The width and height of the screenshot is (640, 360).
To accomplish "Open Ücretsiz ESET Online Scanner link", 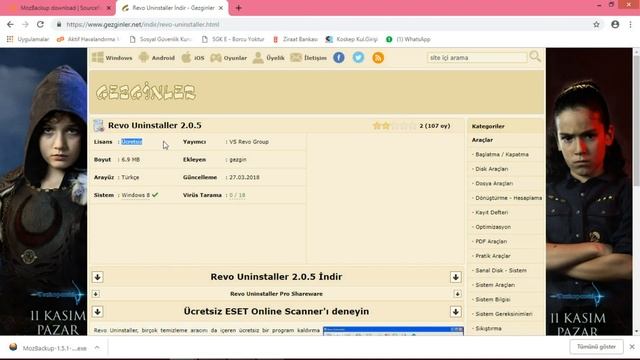I will coord(276,311).
